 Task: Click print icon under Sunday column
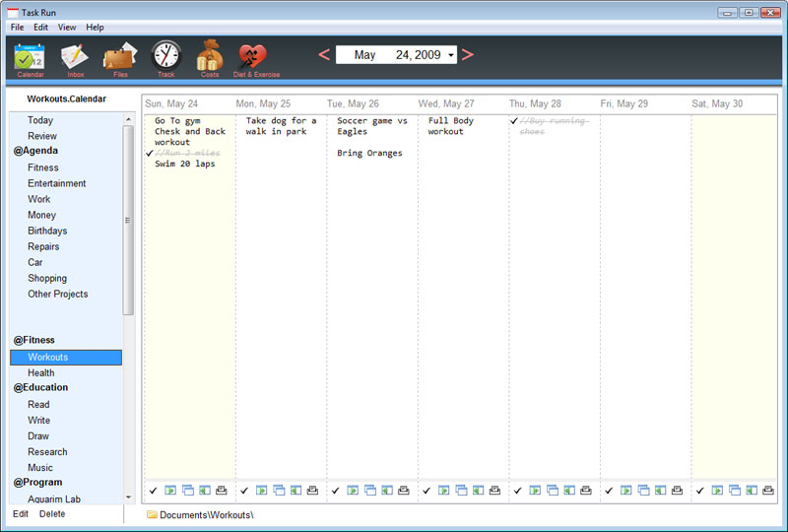(x=222, y=490)
